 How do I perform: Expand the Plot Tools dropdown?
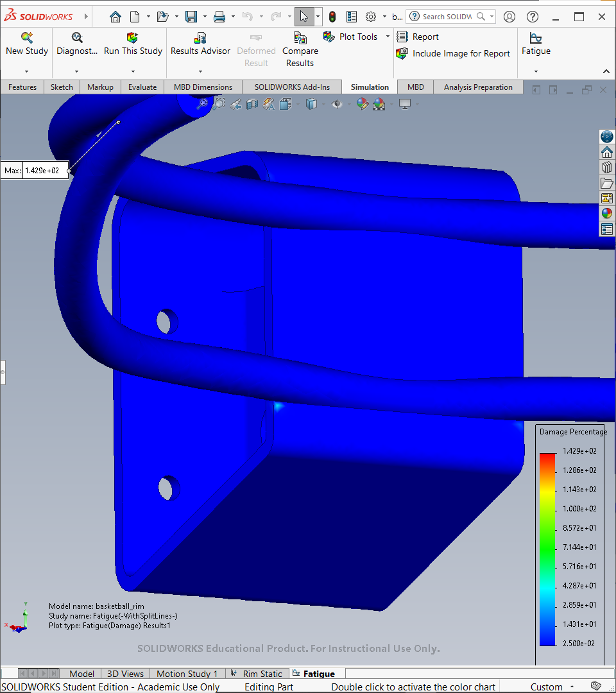pos(388,36)
